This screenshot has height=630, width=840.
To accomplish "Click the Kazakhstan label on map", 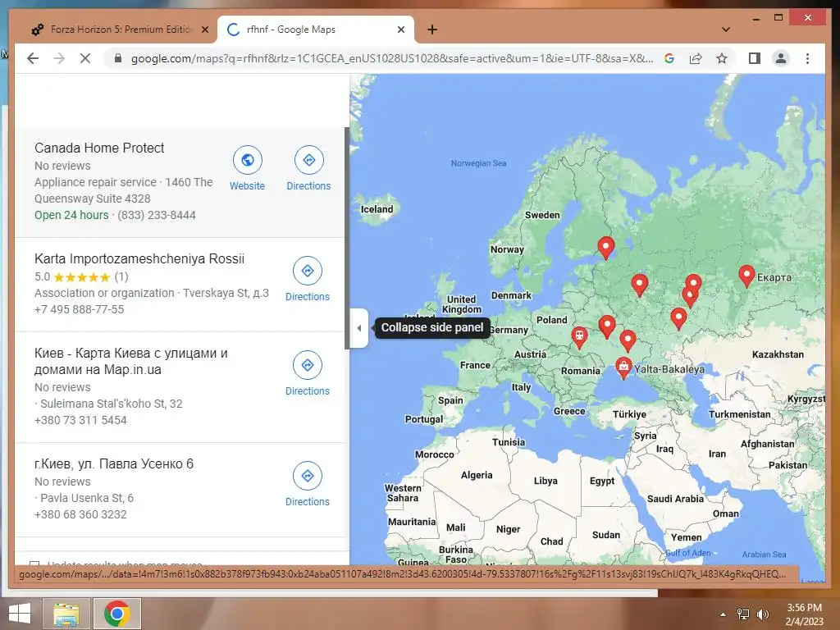I will (x=778, y=354).
